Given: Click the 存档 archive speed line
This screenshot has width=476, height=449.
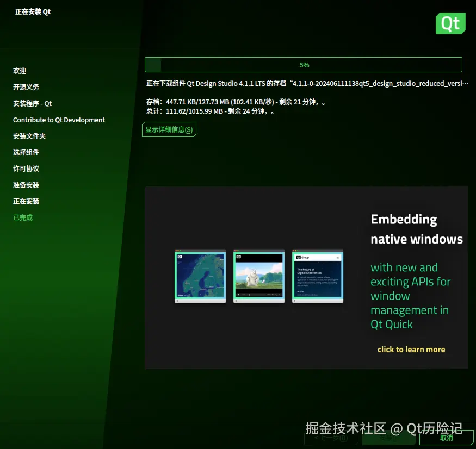Looking at the screenshot, I should (x=236, y=102).
